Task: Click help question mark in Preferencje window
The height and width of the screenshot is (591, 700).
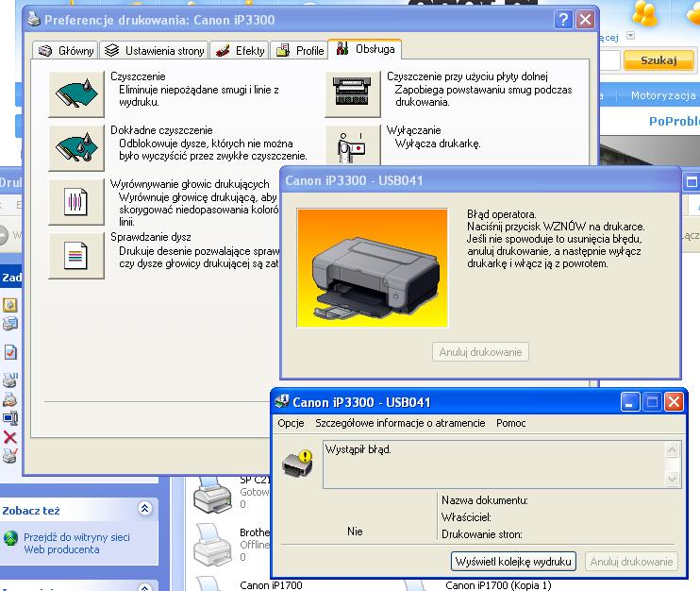Action: (x=563, y=20)
